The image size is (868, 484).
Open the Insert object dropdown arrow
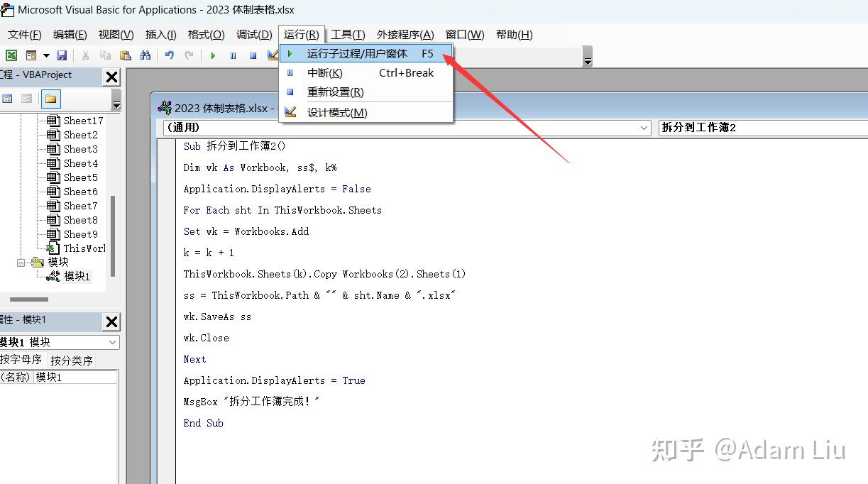click(x=46, y=55)
